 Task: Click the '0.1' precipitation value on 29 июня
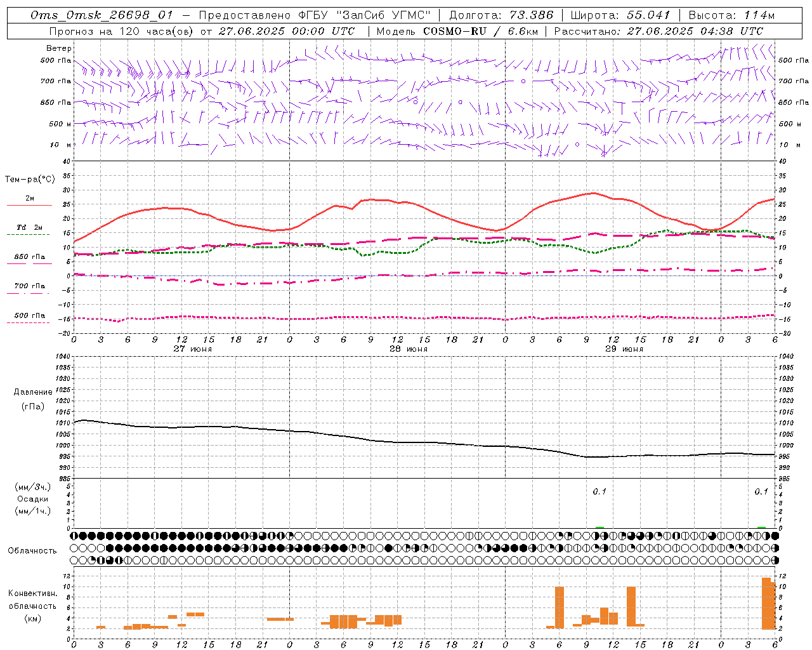pyautogui.click(x=599, y=491)
